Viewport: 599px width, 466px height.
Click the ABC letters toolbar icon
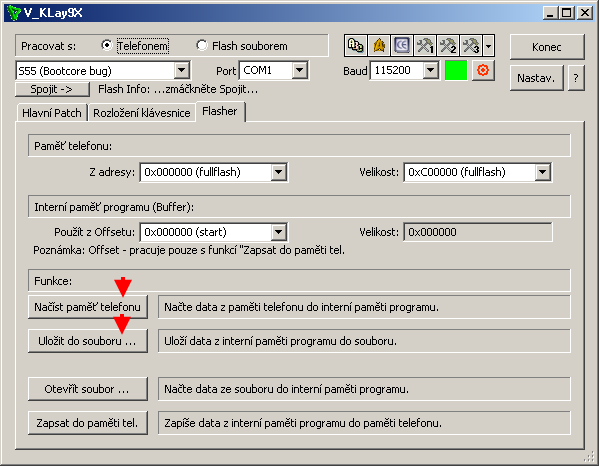coord(356,46)
